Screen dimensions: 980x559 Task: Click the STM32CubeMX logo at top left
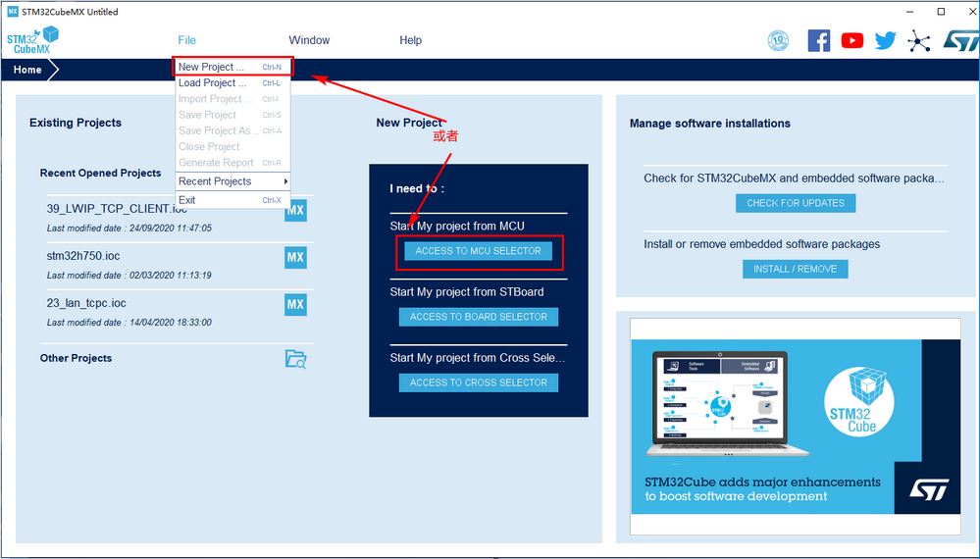coord(32,40)
